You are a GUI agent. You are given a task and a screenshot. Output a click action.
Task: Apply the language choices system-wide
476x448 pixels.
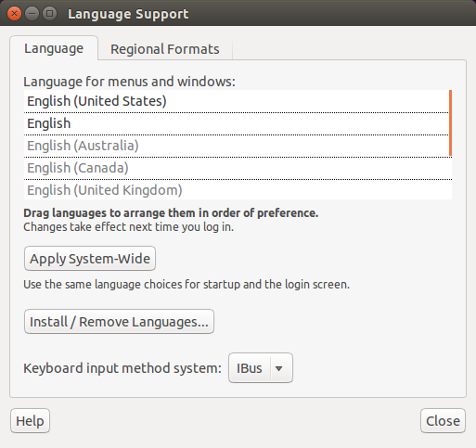[x=90, y=259]
